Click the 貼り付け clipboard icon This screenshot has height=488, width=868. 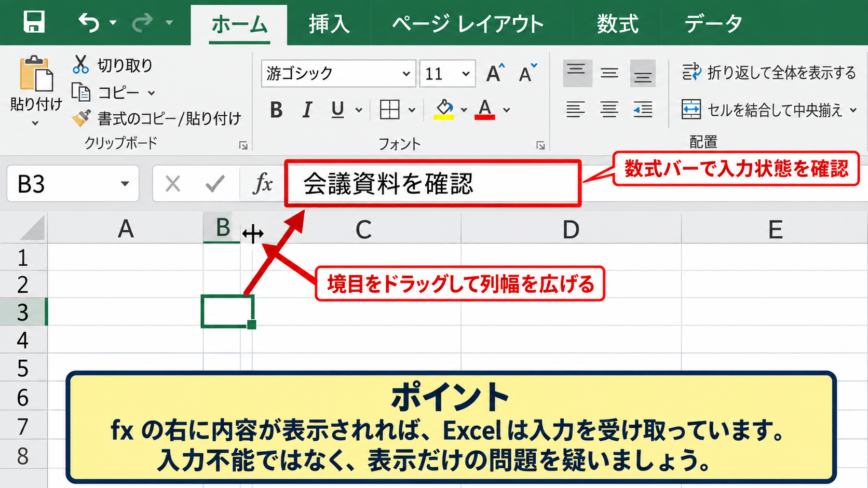[36, 74]
